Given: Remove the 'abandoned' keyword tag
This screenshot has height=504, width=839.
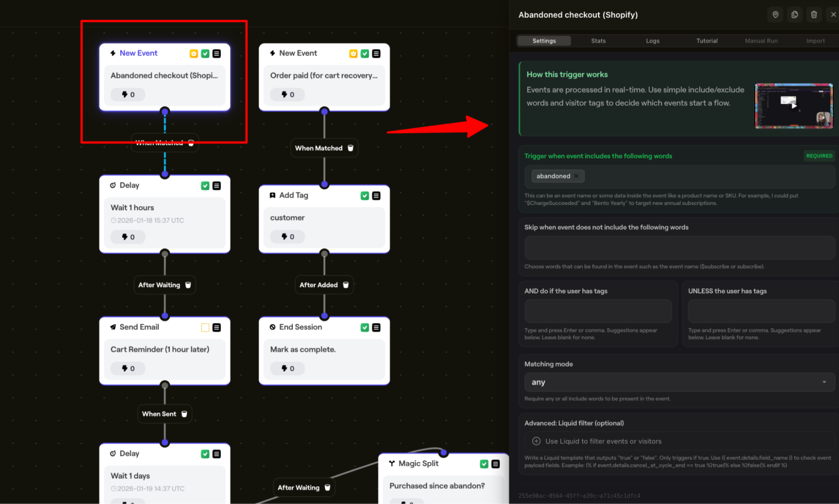Looking at the screenshot, I should pyautogui.click(x=576, y=176).
